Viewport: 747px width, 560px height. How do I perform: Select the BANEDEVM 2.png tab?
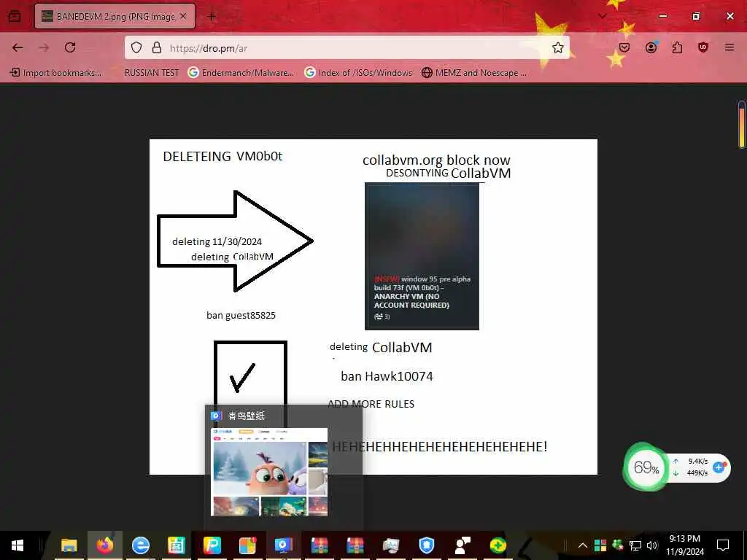click(115, 16)
